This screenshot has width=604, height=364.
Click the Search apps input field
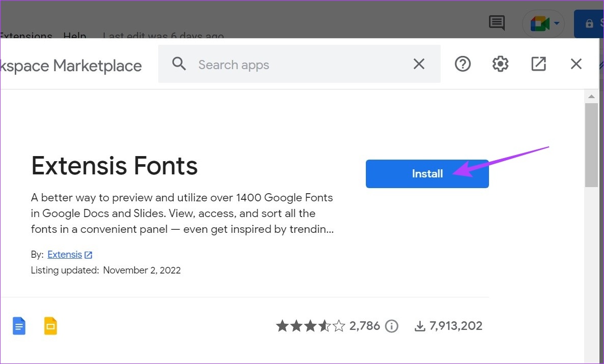(x=299, y=64)
